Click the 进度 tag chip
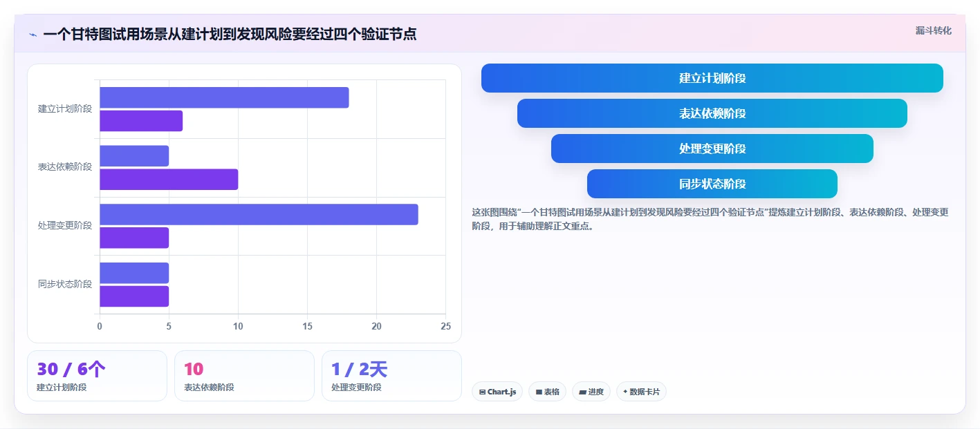Screen dimensions: 980x429 pos(591,392)
